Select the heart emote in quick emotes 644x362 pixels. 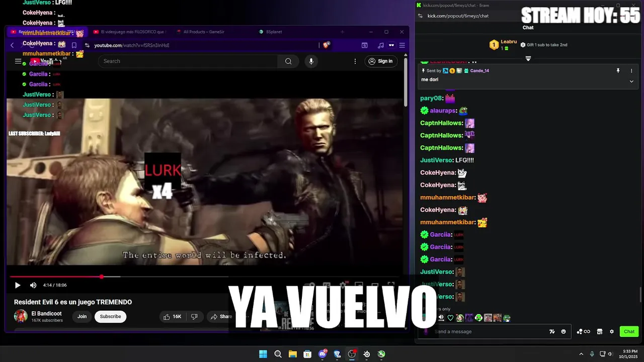click(450, 318)
